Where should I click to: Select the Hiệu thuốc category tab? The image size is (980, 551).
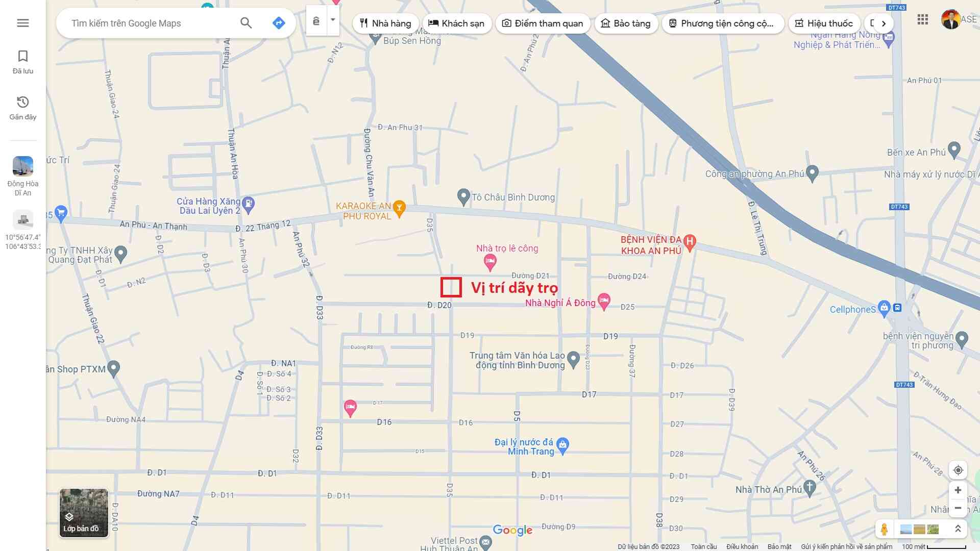coord(824,23)
